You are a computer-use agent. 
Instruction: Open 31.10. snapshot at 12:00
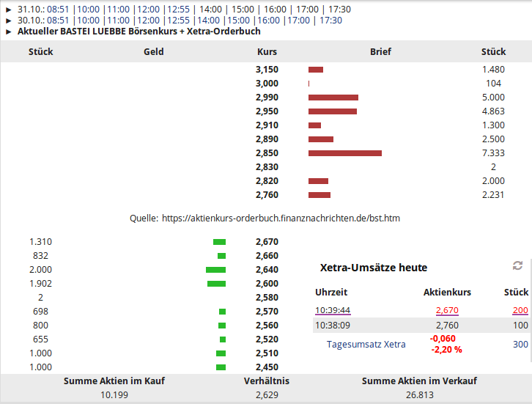pyautogui.click(x=149, y=10)
